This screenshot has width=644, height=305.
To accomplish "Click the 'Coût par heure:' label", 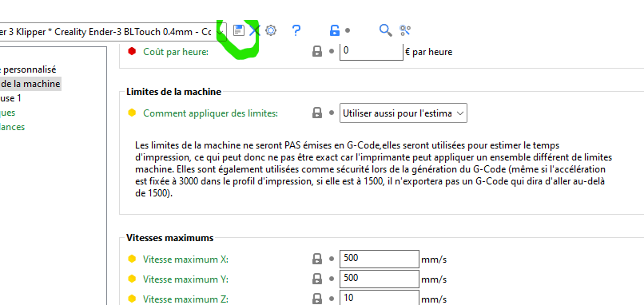I will click(176, 52).
